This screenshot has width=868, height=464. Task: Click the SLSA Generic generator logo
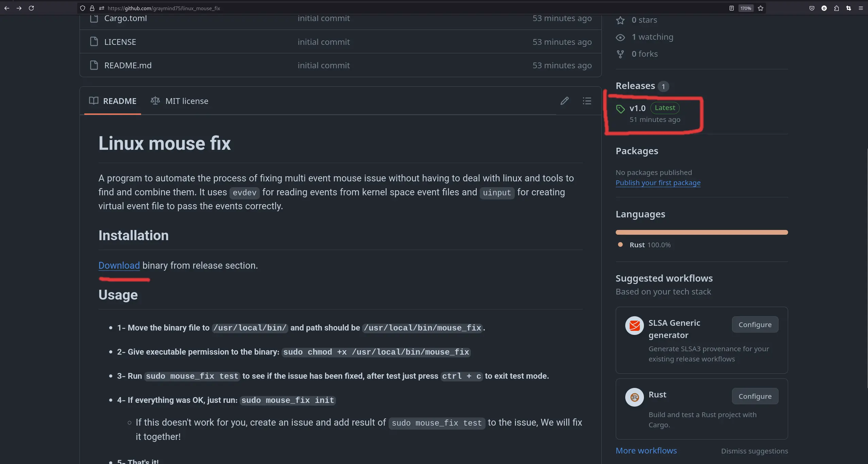point(634,325)
